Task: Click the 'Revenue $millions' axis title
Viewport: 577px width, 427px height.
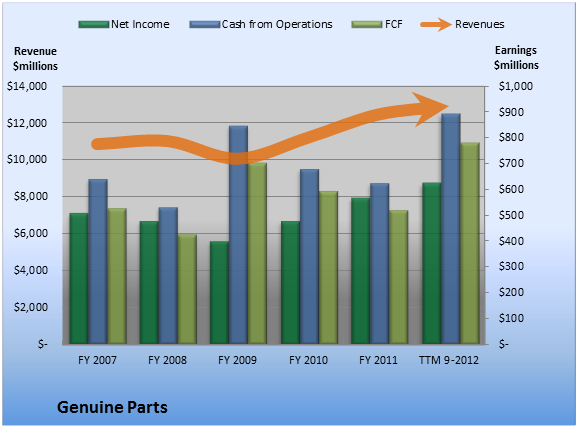Action: tap(35, 59)
